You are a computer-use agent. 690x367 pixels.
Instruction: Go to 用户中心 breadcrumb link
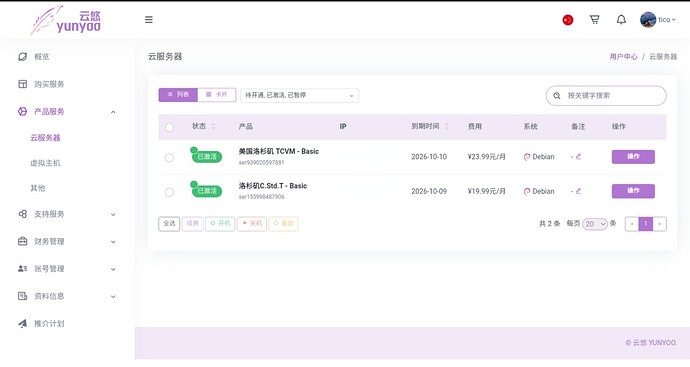tap(623, 57)
